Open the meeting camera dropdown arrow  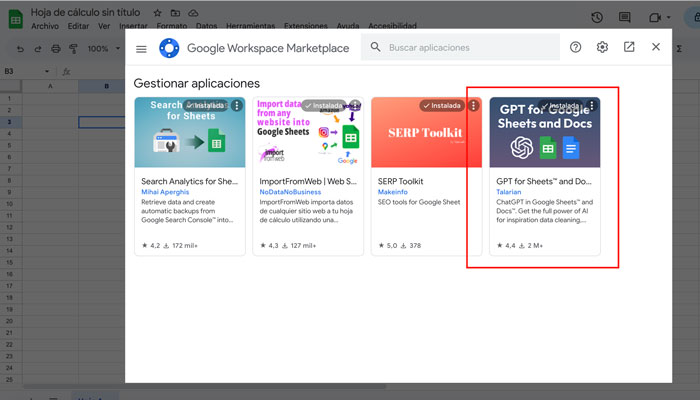click(x=669, y=17)
